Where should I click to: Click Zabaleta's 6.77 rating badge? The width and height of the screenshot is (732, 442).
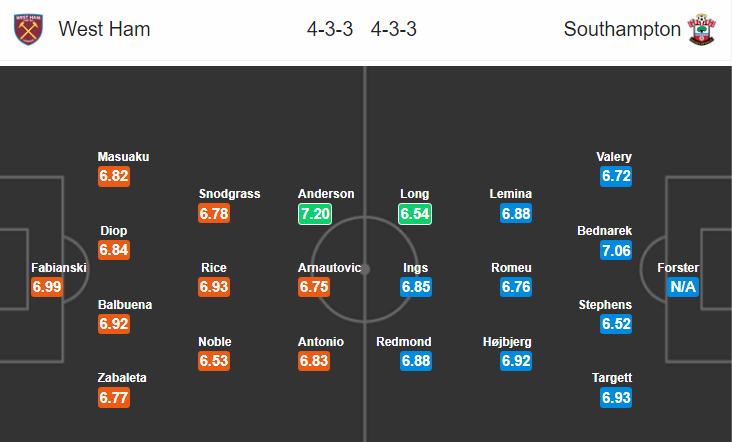114,398
